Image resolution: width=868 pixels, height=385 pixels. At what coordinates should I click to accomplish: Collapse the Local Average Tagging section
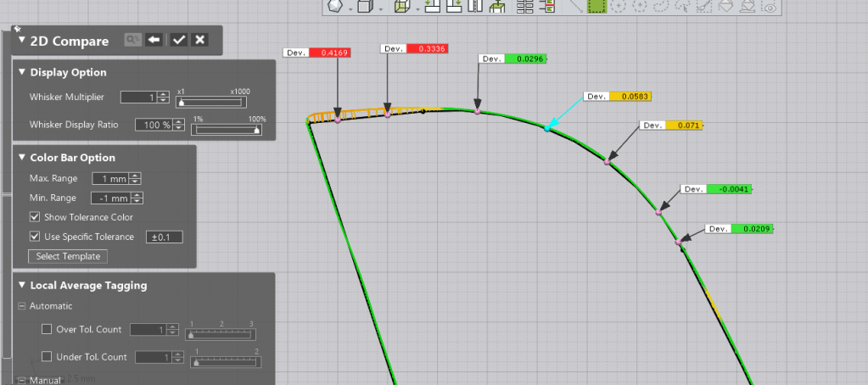coord(22,286)
